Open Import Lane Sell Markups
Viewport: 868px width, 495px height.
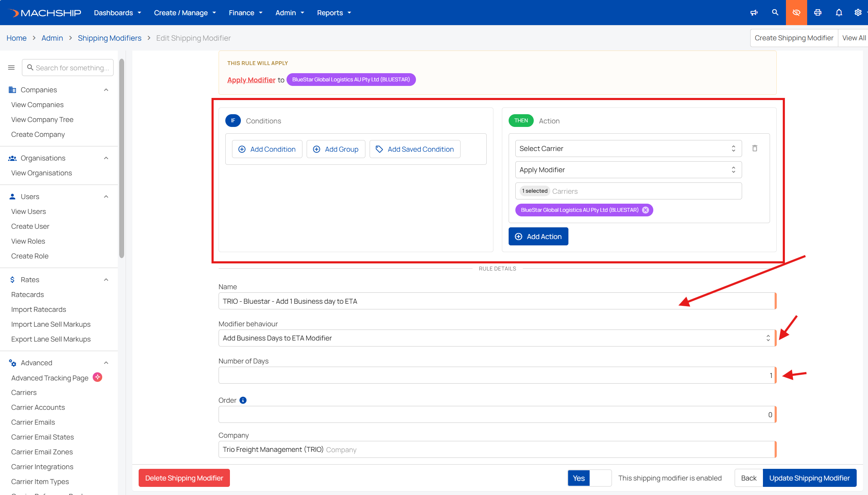tap(51, 324)
